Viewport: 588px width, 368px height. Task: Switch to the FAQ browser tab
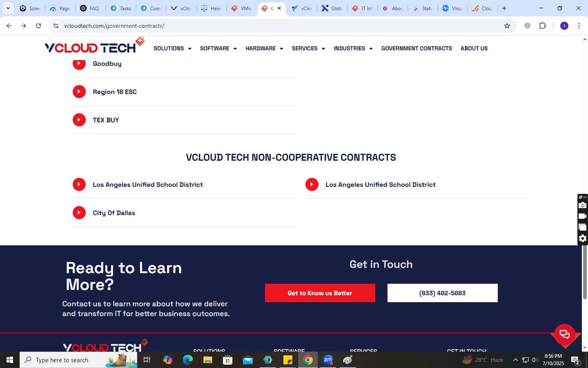coord(90,8)
